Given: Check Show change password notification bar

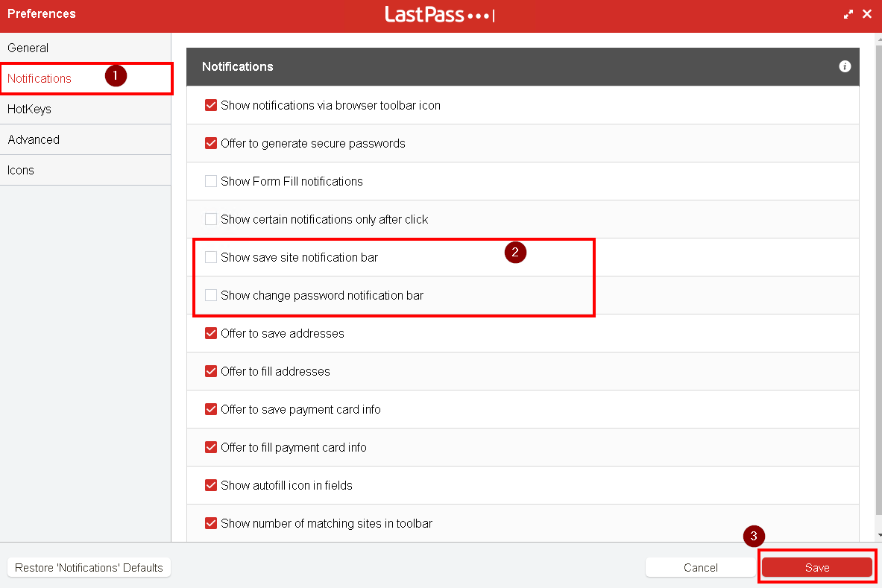Looking at the screenshot, I should 211,295.
